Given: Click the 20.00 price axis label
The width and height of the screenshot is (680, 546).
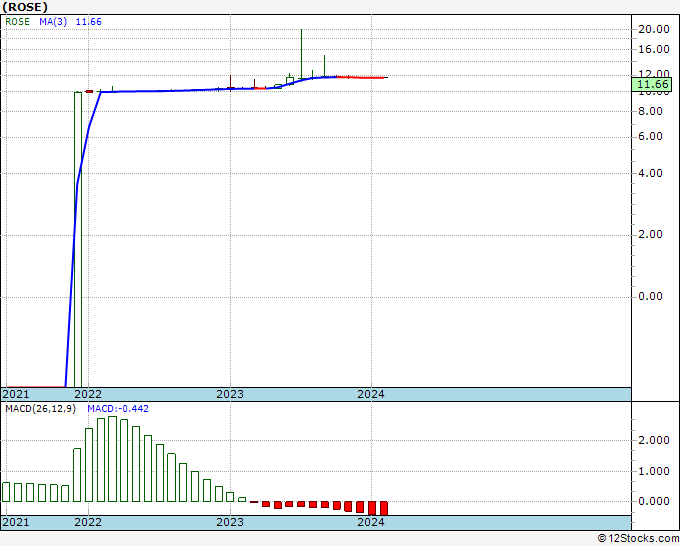Looking at the screenshot, I should pos(654,29).
